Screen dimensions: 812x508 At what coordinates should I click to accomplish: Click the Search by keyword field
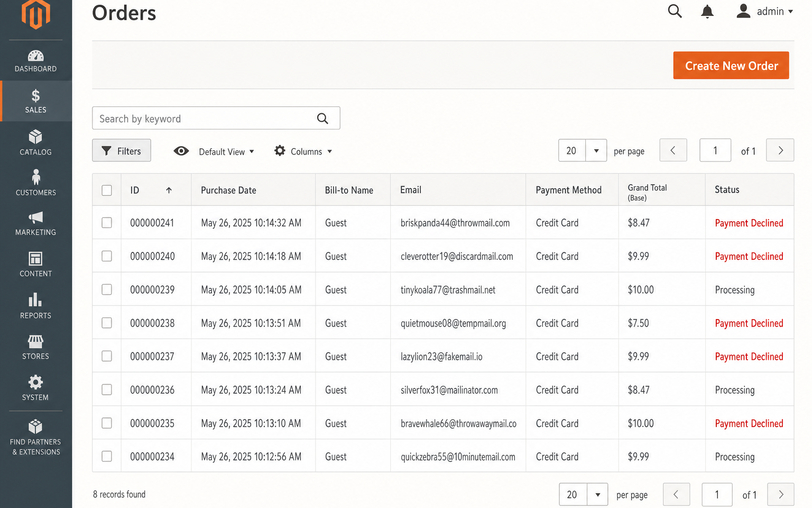click(216, 119)
